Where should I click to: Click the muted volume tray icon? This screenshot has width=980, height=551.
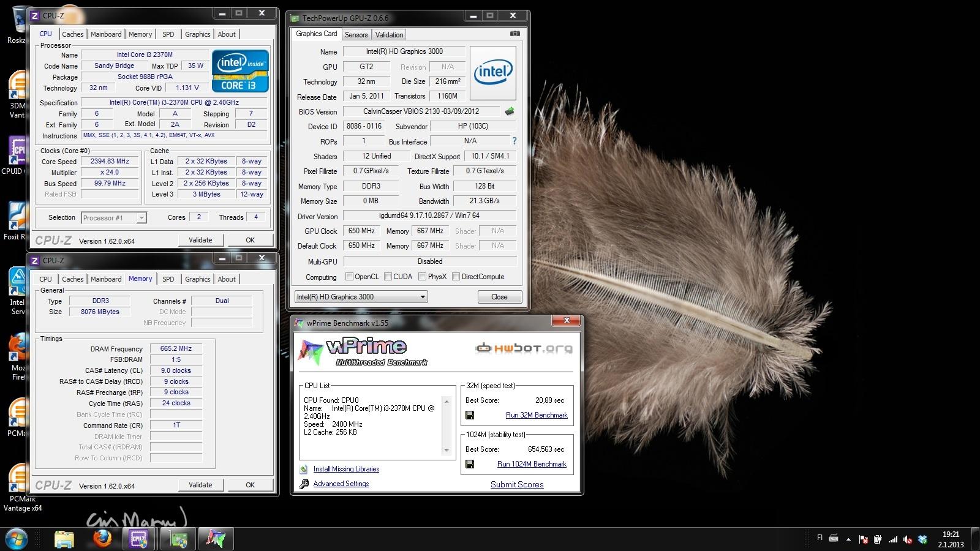pyautogui.click(x=908, y=539)
